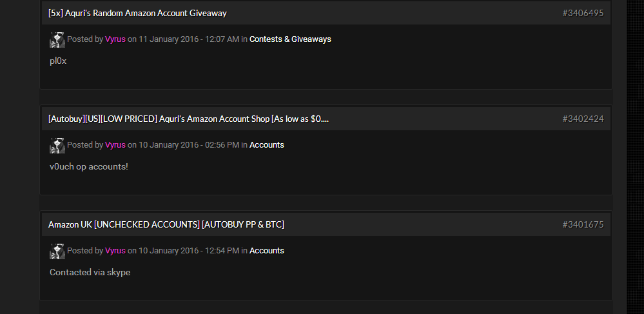Click the "v0uch op accounts!" message text
This screenshot has height=314, width=644.
[89, 167]
